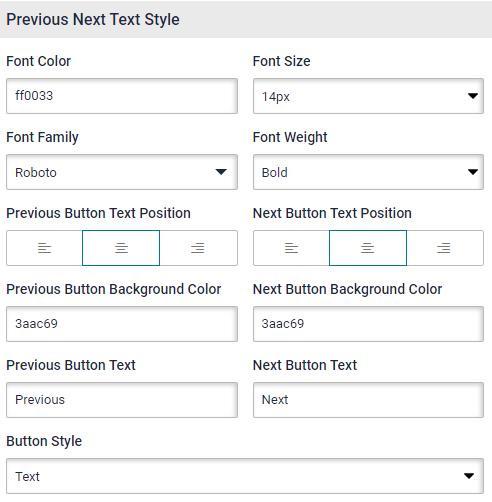Viewport: 492px width, 502px height.
Task: Align Previous button text to the left
Action: tap(44, 248)
